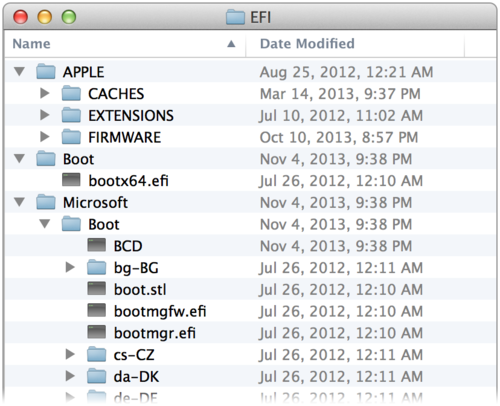Select the bootmgr.efi file name
Screen dimensions: 500x406
click(155, 333)
